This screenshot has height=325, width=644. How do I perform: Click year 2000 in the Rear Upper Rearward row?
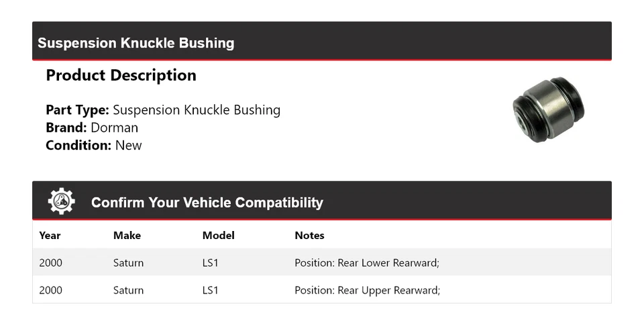(51, 290)
